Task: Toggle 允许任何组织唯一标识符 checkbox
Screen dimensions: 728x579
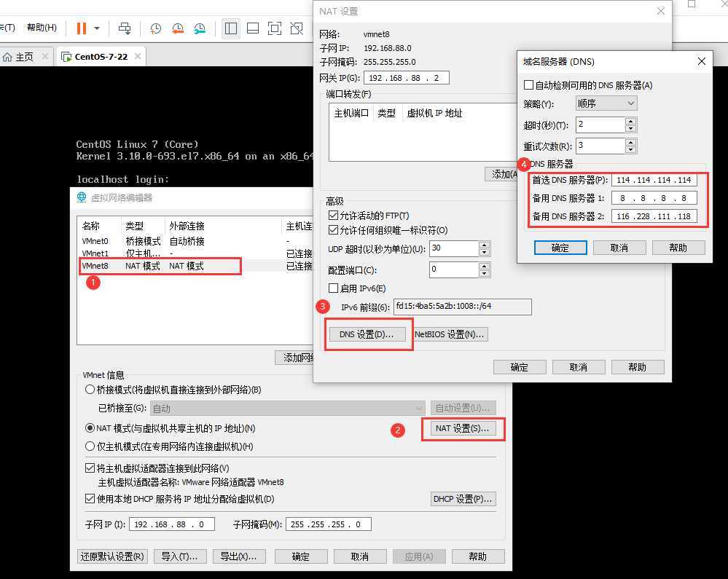Action: point(333,229)
